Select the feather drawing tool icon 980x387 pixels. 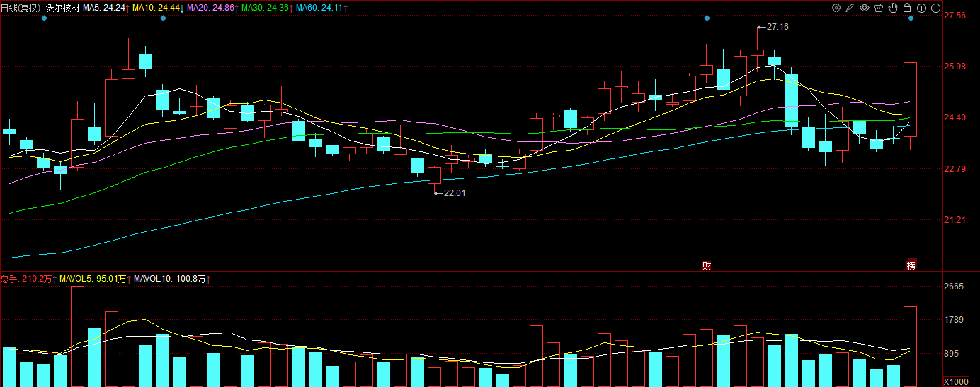(850, 8)
